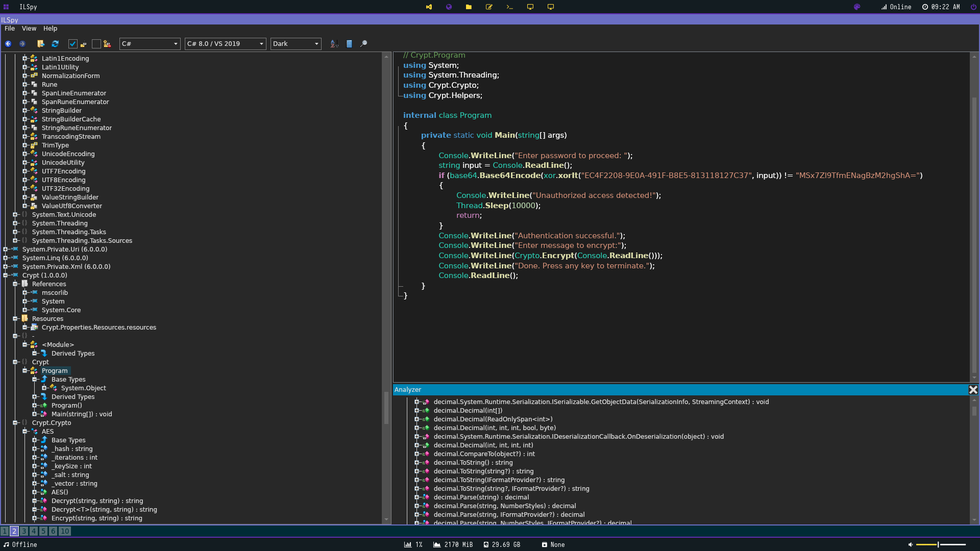Image resolution: width=980 pixels, height=551 pixels.
Task: Open the Help menu
Action: 50,29
